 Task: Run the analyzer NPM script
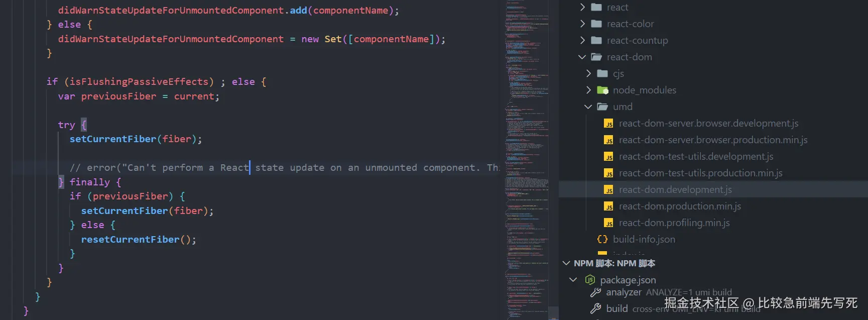(x=624, y=292)
